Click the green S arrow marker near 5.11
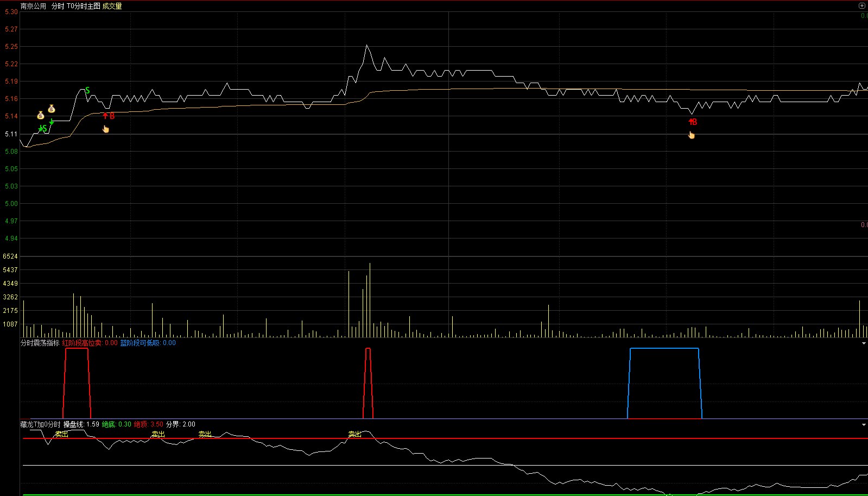The width and height of the screenshot is (868, 496). [42, 128]
